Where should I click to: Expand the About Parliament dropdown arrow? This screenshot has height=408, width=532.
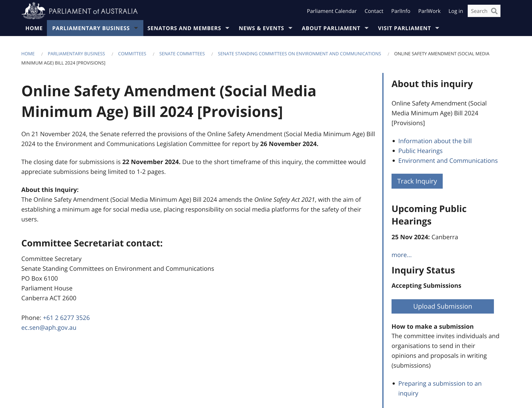coord(367,28)
